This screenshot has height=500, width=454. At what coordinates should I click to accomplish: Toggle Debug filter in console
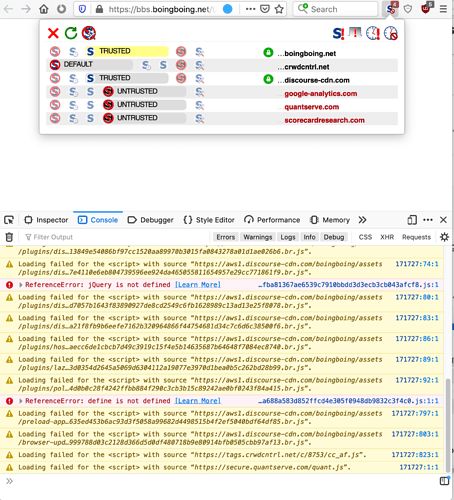[334, 237]
